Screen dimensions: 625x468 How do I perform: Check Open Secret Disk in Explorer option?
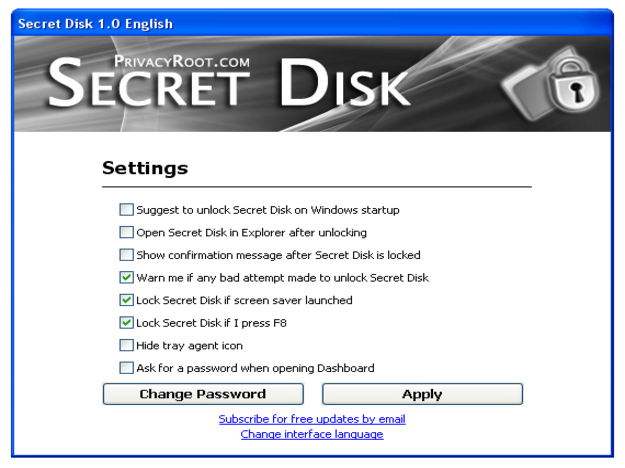[x=126, y=233]
